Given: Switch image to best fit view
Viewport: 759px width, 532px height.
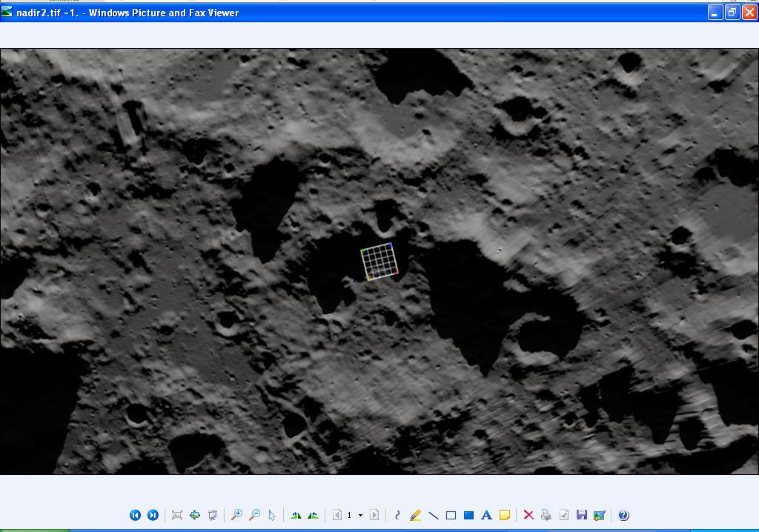Looking at the screenshot, I should tap(177, 515).
